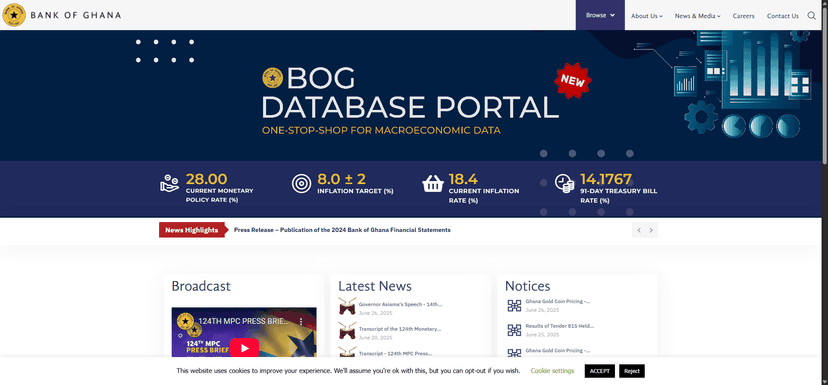Click the treasury bill clock-coins icon

[564, 183]
